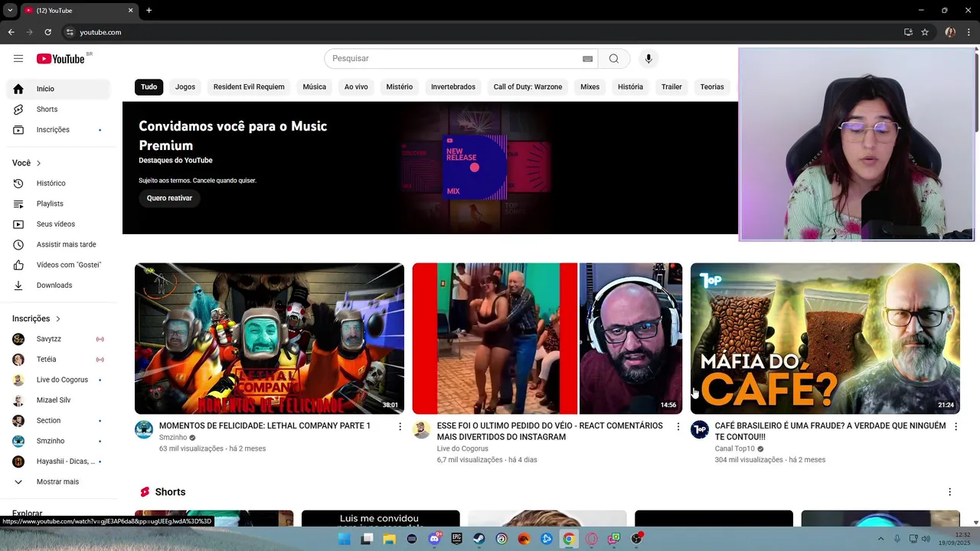Open Chrome tab search dropdown
This screenshot has height=551, width=980.
click(x=10, y=11)
